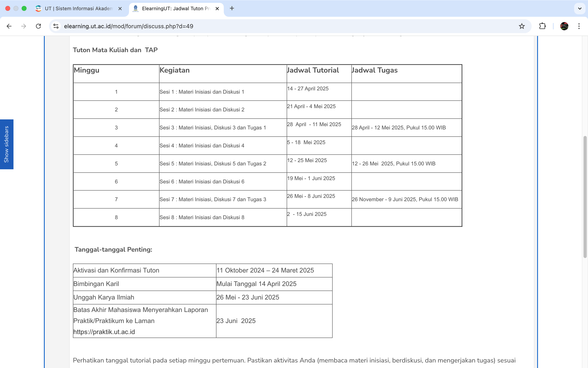Click the 'Tanggal-tanggal Penting:' heading
Image resolution: width=588 pixels, height=368 pixels.
tap(114, 249)
